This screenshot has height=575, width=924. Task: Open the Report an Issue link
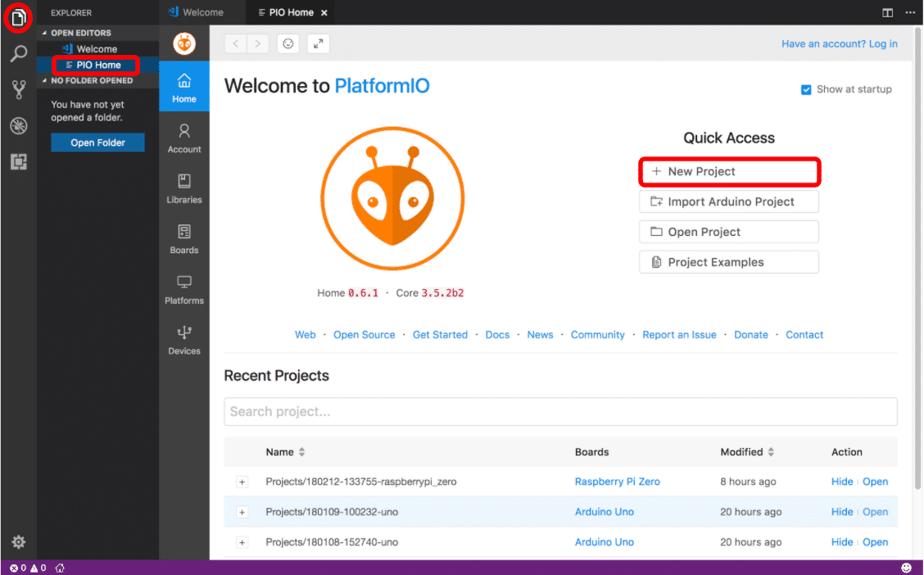tap(679, 335)
